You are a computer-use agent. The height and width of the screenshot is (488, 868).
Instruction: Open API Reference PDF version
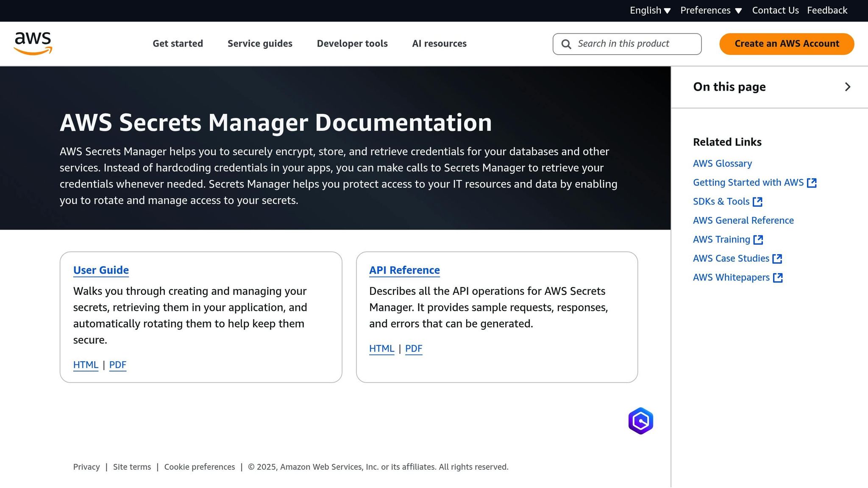pyautogui.click(x=414, y=349)
